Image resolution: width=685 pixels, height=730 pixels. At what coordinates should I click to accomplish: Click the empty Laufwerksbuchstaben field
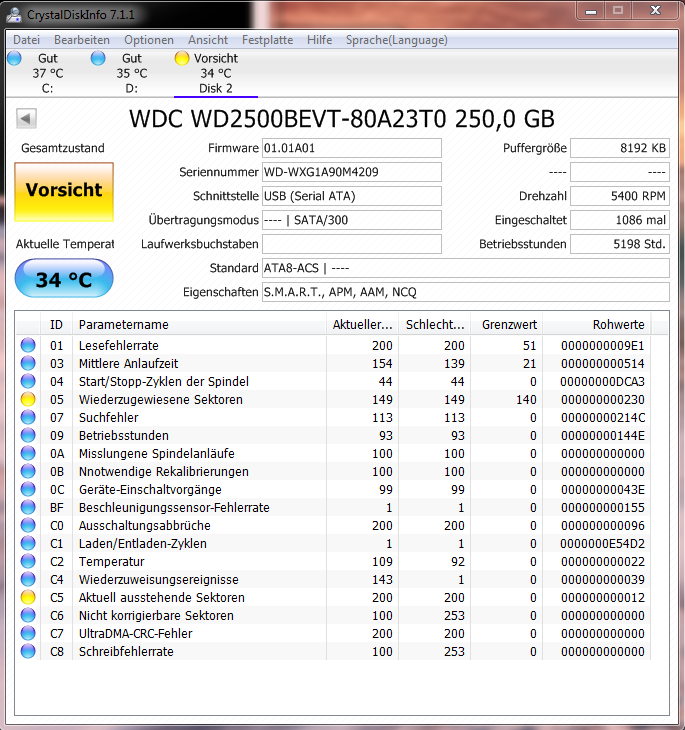(352, 244)
